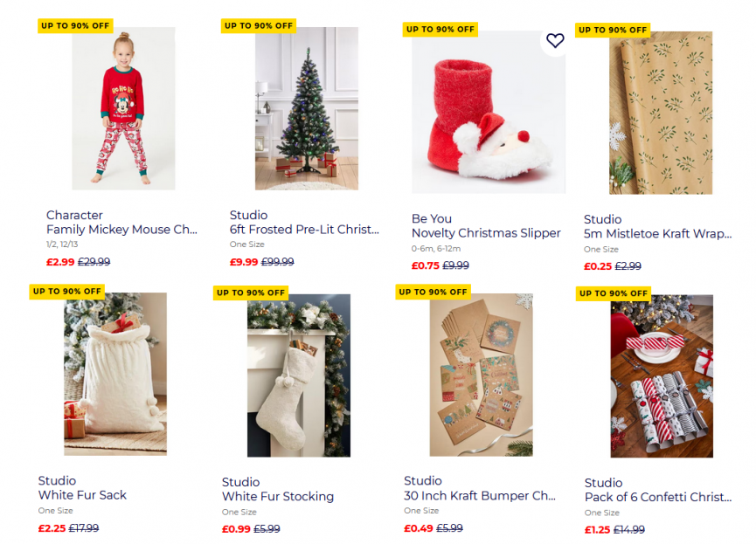Open Pack of 6 Confetti Christmas link

pos(658,498)
